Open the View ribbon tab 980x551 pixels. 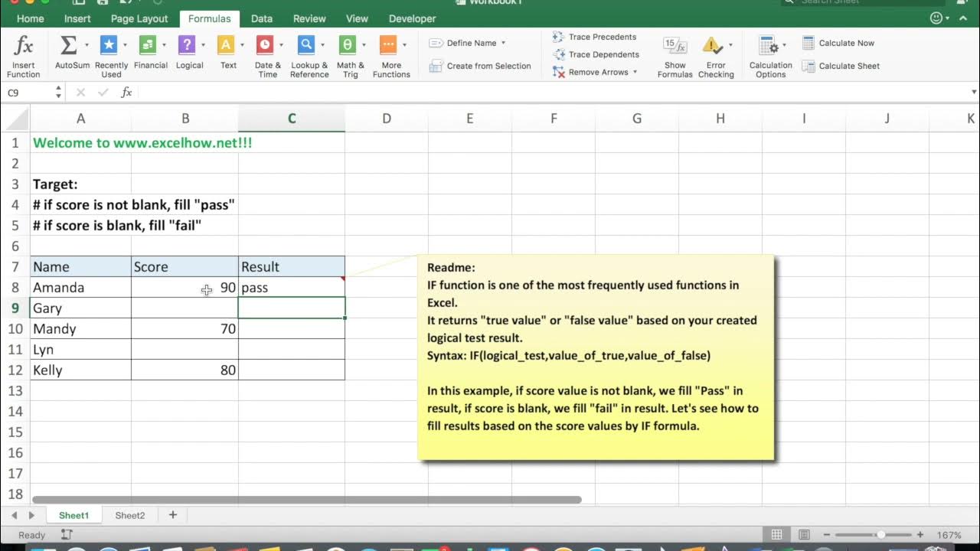(x=357, y=18)
